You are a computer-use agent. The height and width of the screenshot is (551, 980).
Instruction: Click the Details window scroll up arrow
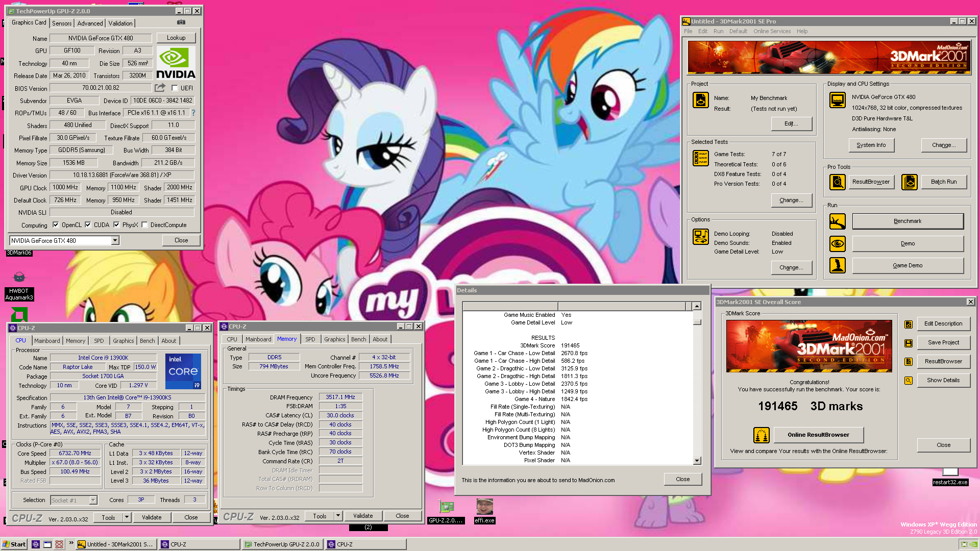click(697, 306)
